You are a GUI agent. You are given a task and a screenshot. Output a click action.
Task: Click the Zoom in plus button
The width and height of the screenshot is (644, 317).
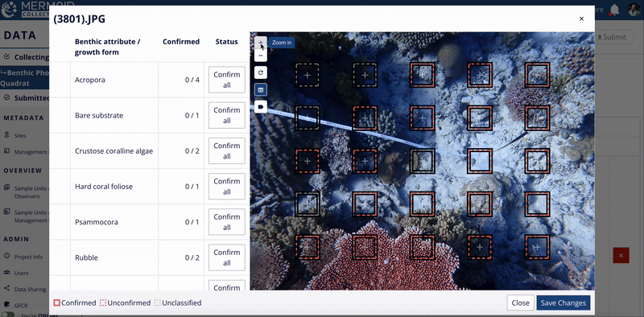point(260,43)
